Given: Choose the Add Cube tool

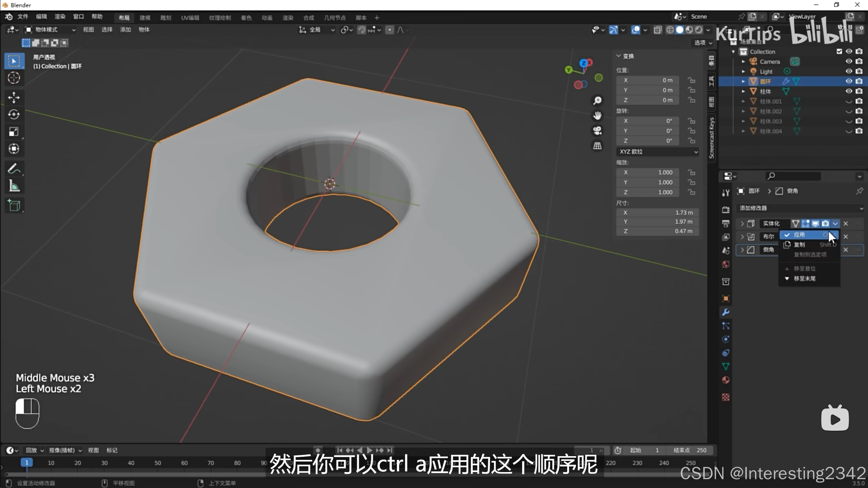Looking at the screenshot, I should tap(14, 205).
